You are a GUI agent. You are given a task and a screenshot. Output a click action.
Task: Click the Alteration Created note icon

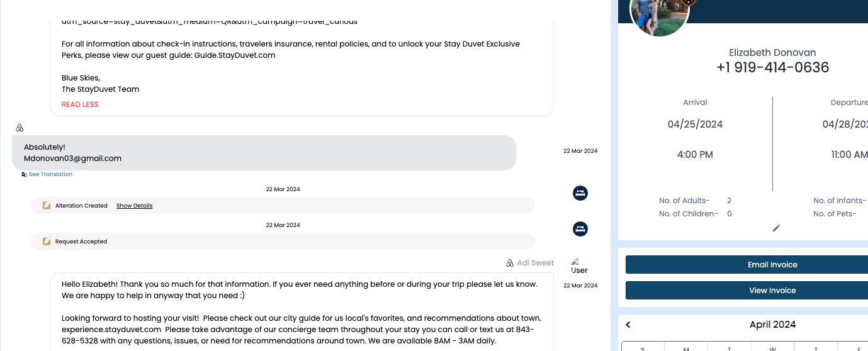(47, 206)
